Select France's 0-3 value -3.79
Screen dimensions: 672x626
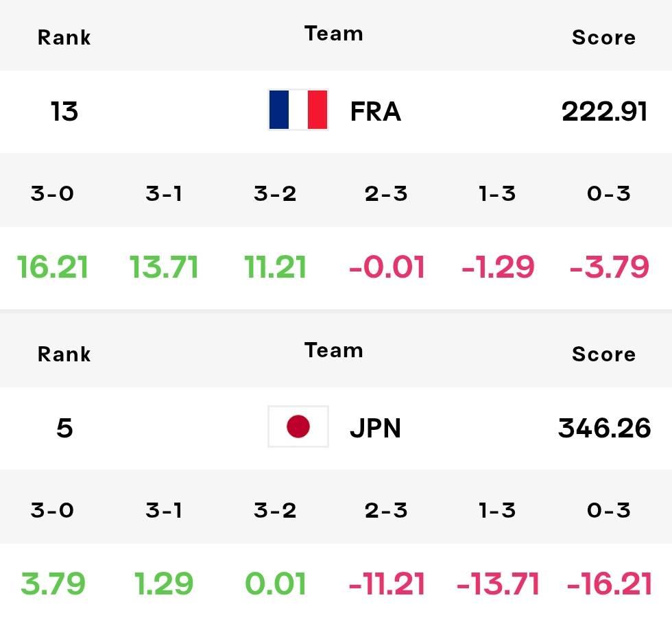tap(610, 267)
